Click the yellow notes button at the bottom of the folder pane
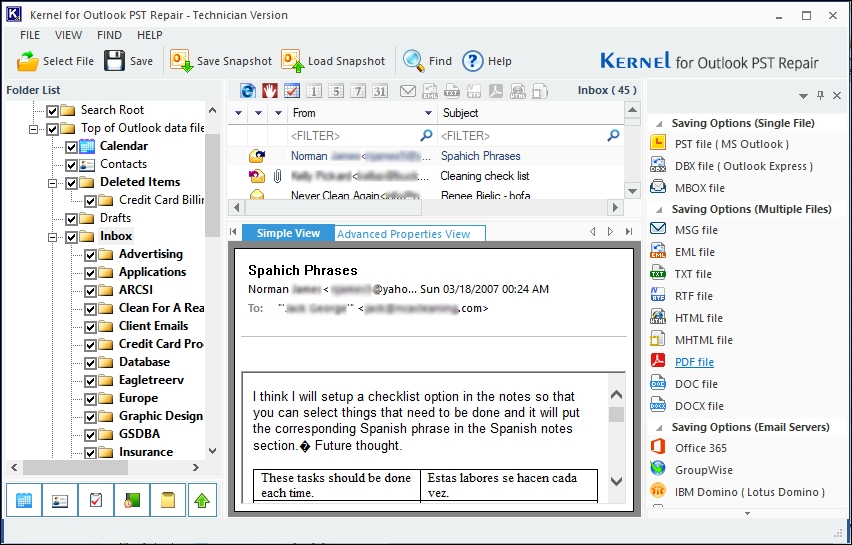852x545 pixels. (168, 500)
